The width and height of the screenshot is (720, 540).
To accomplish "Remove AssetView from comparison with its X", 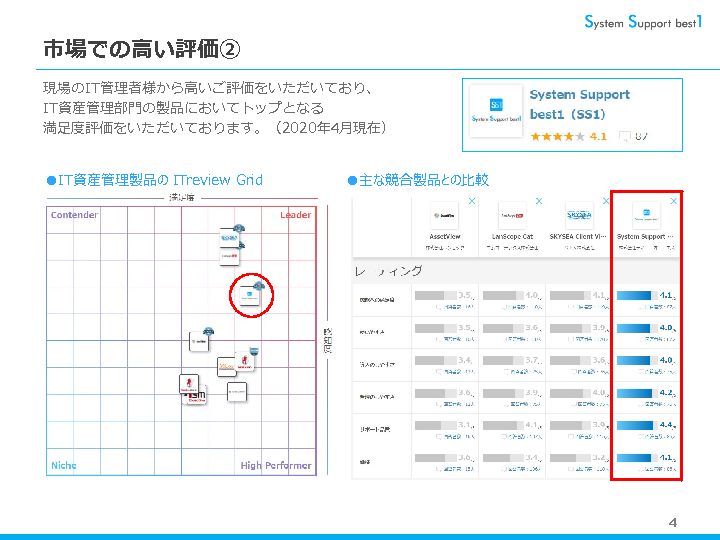I will (x=472, y=201).
